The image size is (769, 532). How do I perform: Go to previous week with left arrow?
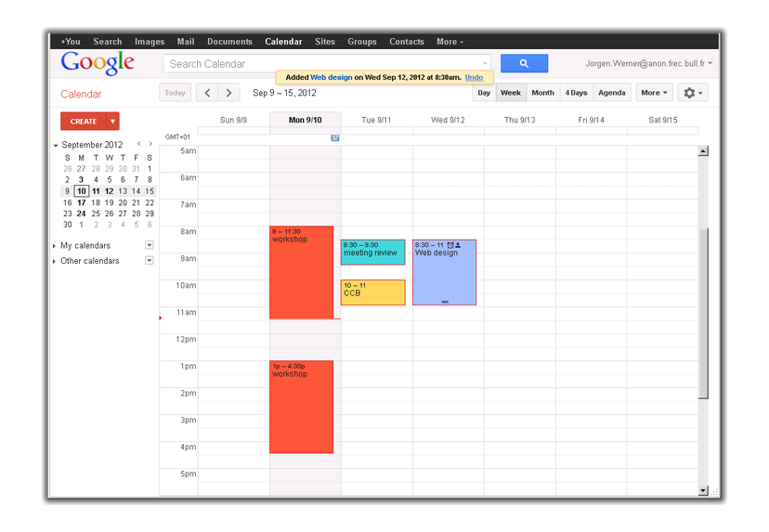pos(207,93)
